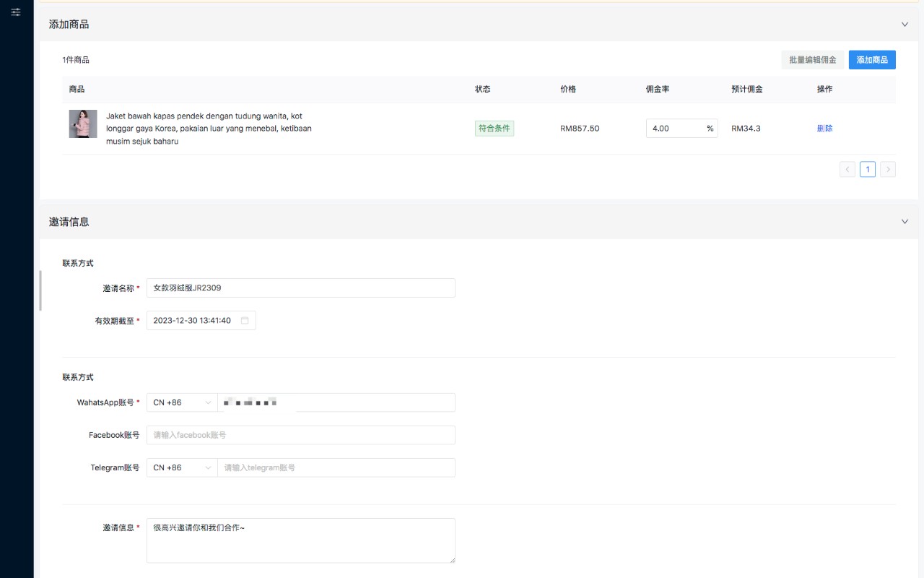Click the WhatsApp account number field

click(x=336, y=402)
